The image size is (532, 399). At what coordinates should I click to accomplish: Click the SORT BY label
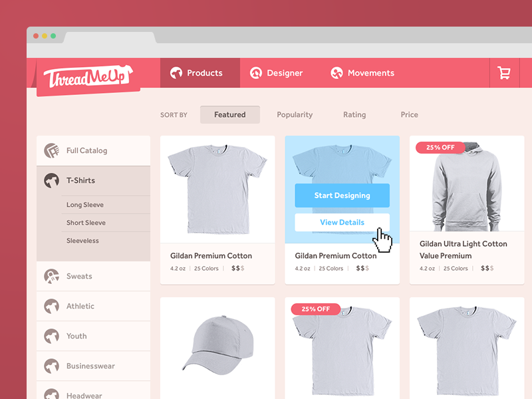[x=174, y=115]
